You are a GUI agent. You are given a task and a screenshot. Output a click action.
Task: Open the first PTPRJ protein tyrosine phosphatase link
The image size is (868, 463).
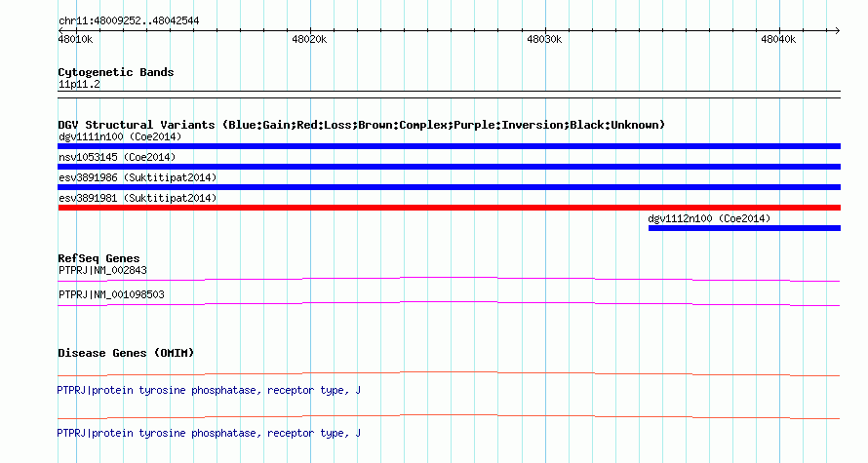[209, 391]
